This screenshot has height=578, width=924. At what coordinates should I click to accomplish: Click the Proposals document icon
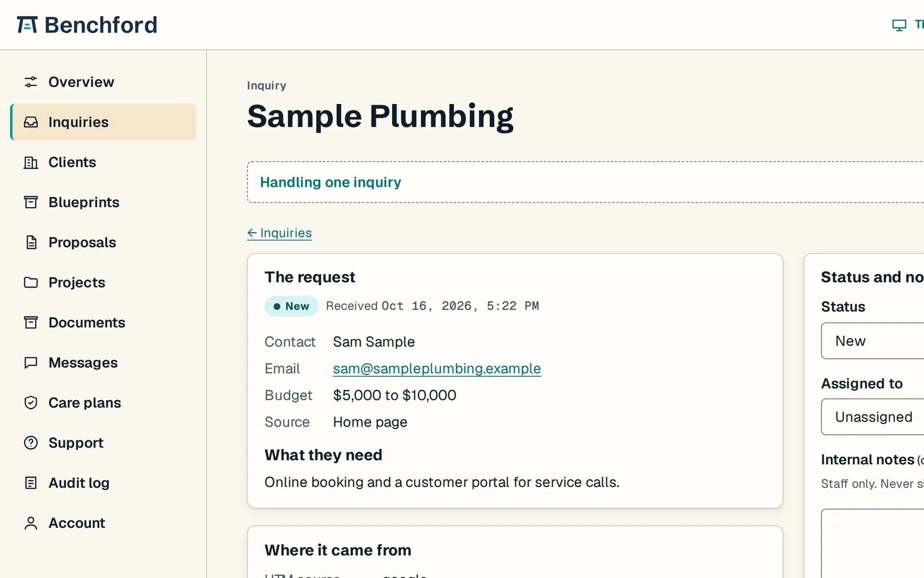click(x=31, y=242)
